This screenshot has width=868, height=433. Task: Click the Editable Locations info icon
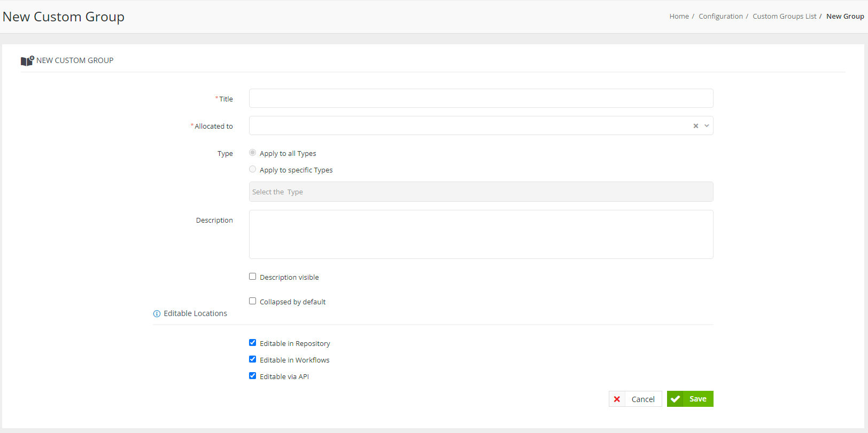click(157, 314)
